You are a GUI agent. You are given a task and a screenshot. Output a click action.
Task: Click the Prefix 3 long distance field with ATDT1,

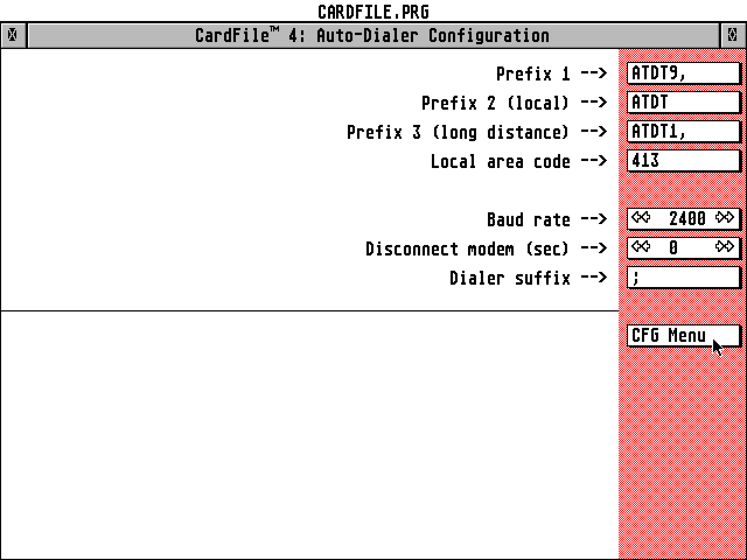tap(683, 131)
